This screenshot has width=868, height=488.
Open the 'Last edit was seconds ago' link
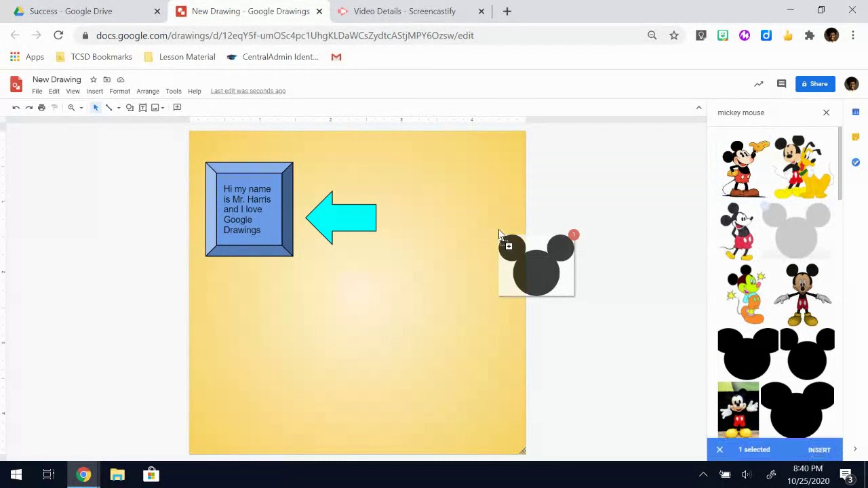click(x=248, y=91)
